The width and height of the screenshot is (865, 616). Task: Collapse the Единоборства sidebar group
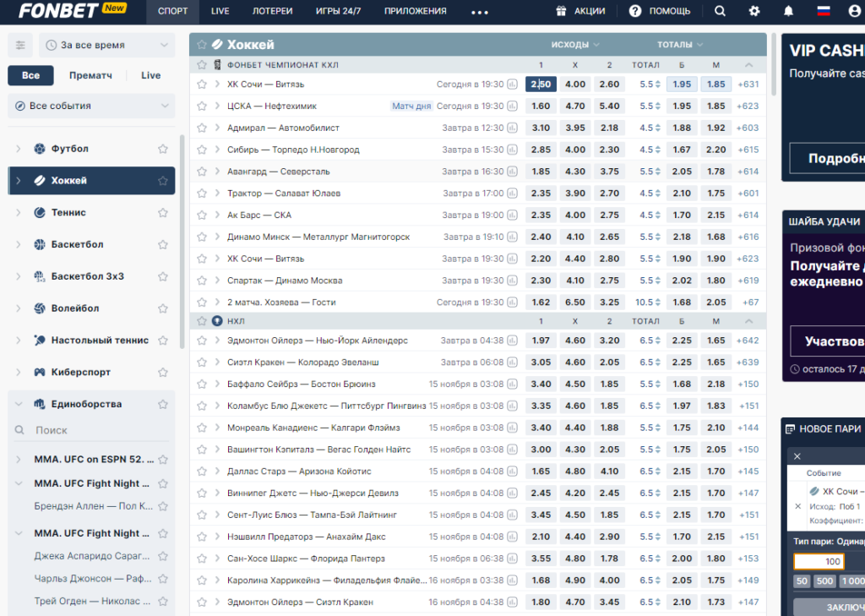(19, 404)
